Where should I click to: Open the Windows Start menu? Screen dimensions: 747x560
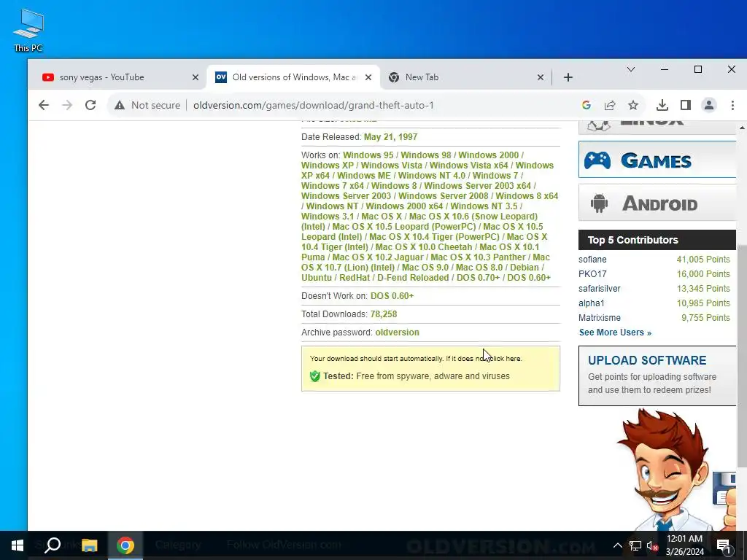coord(18,545)
